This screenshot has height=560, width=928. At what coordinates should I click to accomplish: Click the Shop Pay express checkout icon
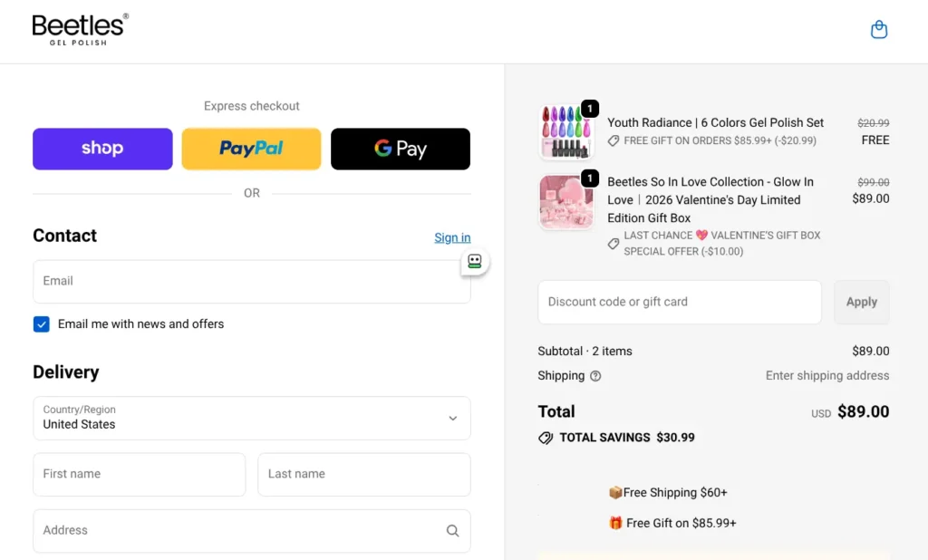[101, 149]
